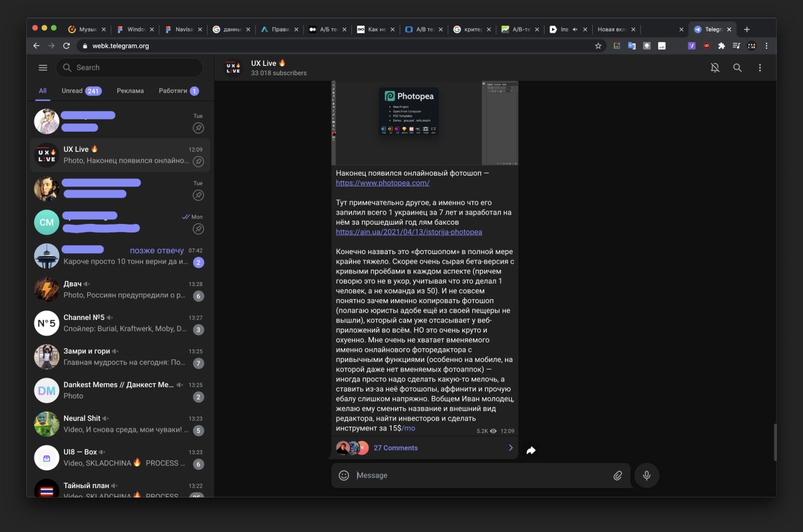This screenshot has height=532, width=803.
Task: Go back in browser navigation
Action: [36, 46]
